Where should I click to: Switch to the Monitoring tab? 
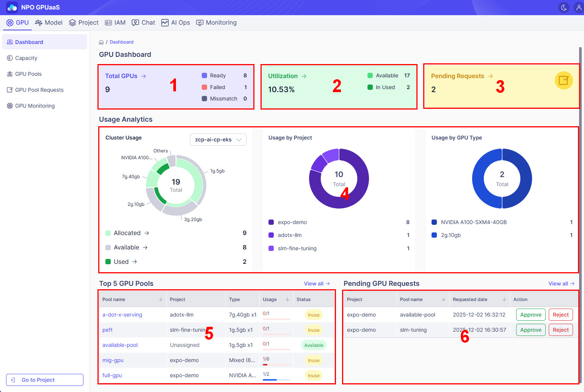[216, 23]
